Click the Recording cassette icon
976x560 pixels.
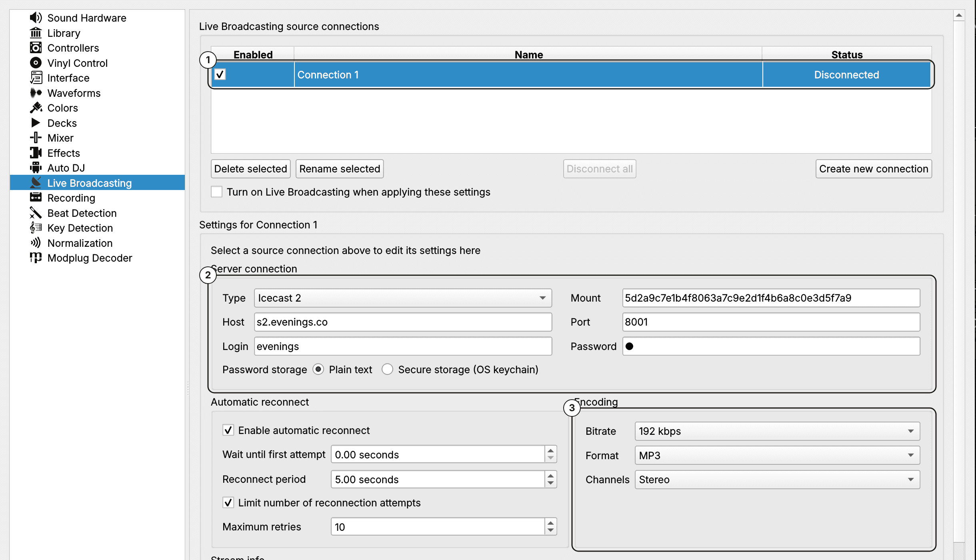36,198
